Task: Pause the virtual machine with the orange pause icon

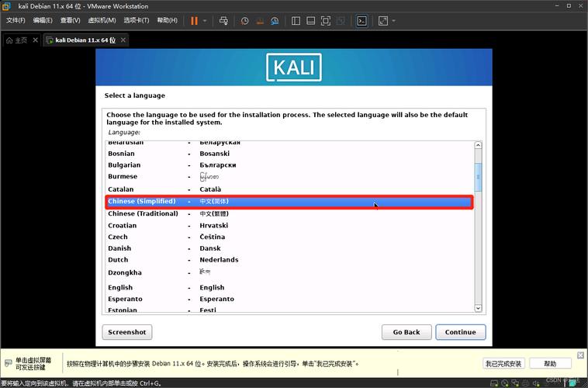Action: pos(194,21)
